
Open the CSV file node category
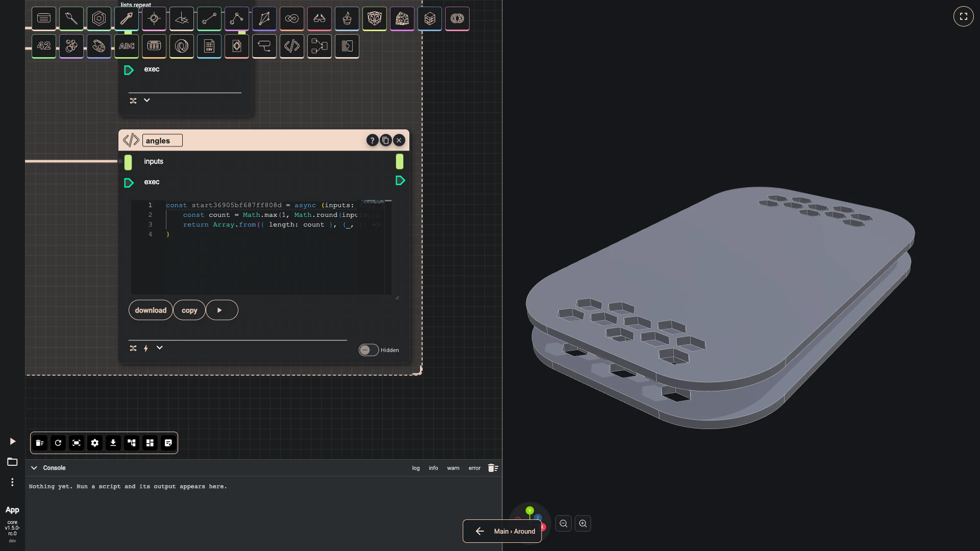point(209,46)
